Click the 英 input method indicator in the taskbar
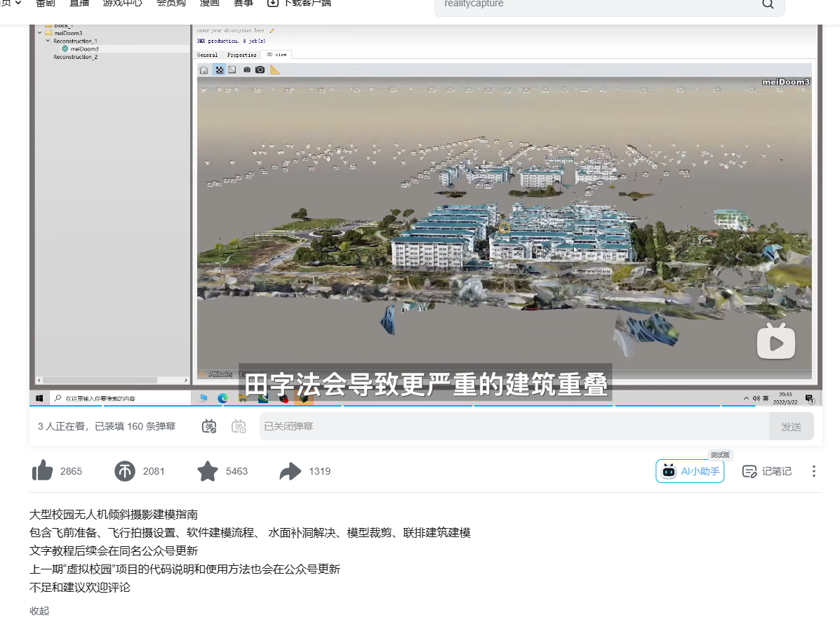 point(766,399)
